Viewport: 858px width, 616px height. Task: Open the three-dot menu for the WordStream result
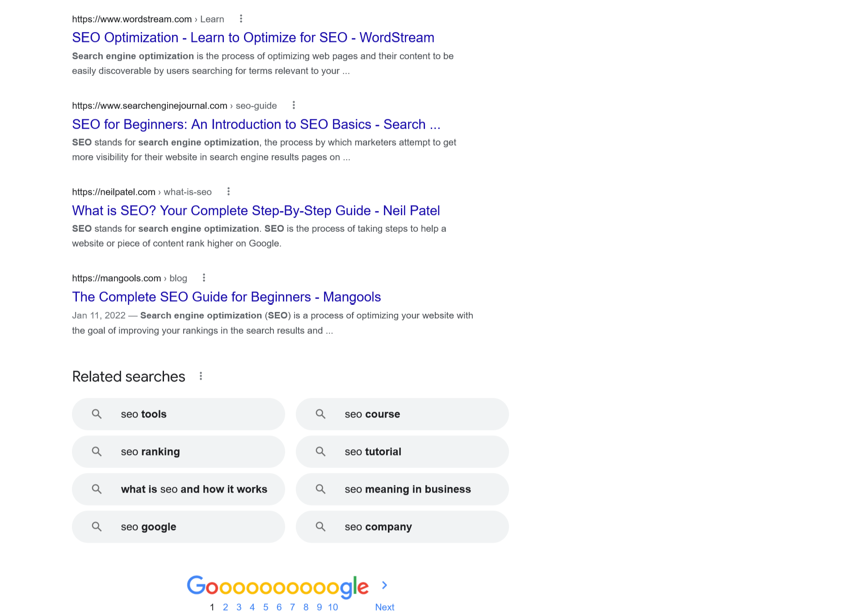241,19
